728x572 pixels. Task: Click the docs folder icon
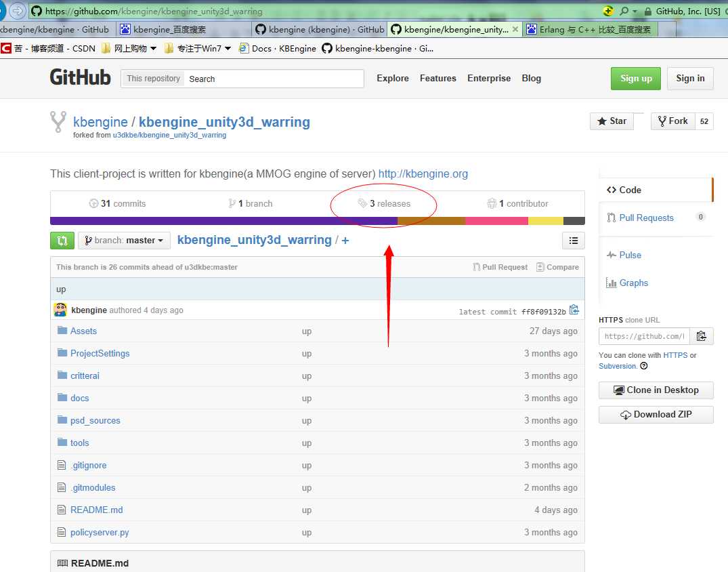click(x=62, y=397)
